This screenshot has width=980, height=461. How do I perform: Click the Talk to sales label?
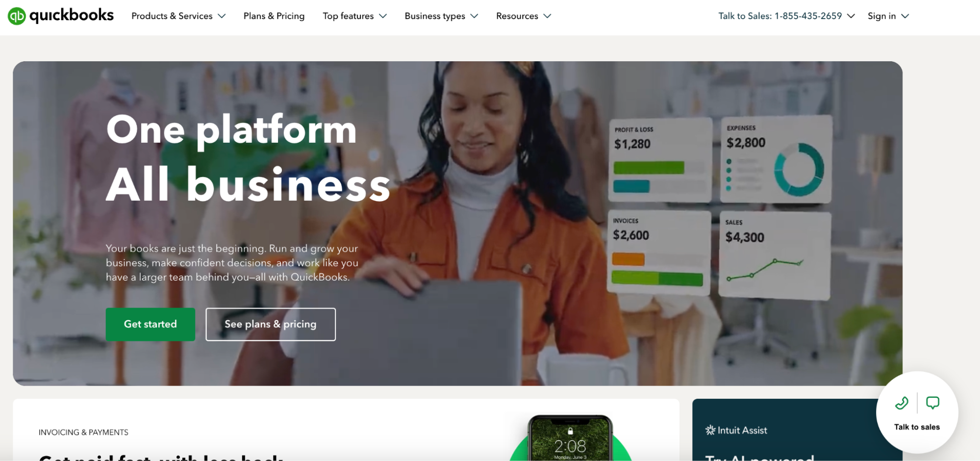coord(917,427)
